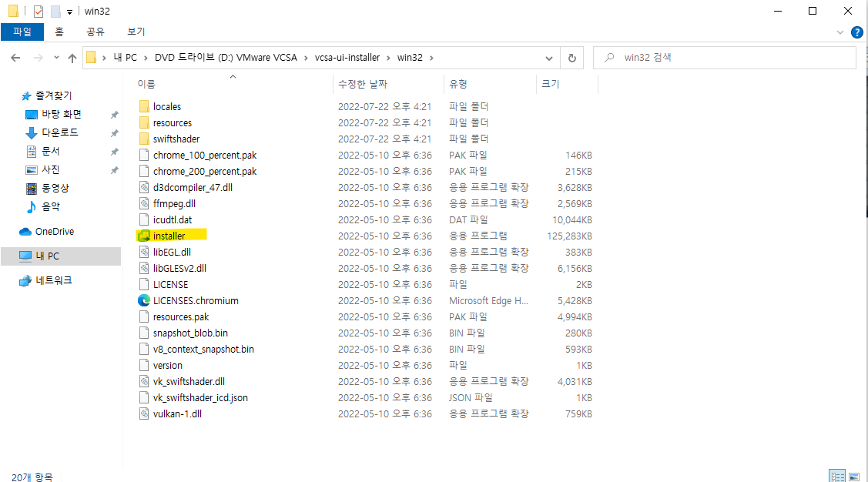
Task: Click vcsa-ui-installer breadcrumb
Action: click(347, 58)
